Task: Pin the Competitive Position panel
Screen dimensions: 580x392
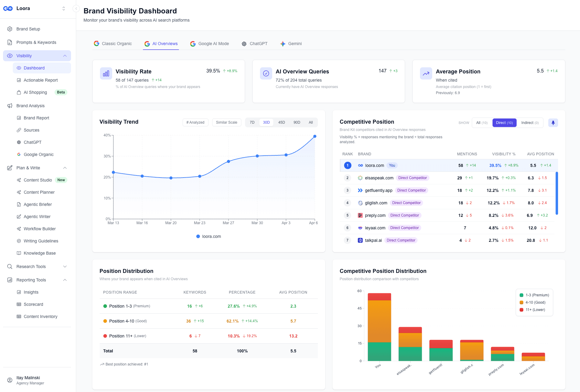Action: click(x=553, y=122)
